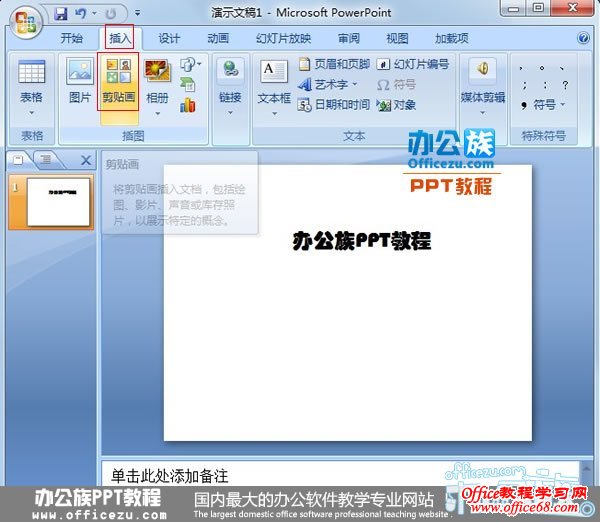
Task: Click the Save icon in quick access toolbar
Action: pos(60,14)
